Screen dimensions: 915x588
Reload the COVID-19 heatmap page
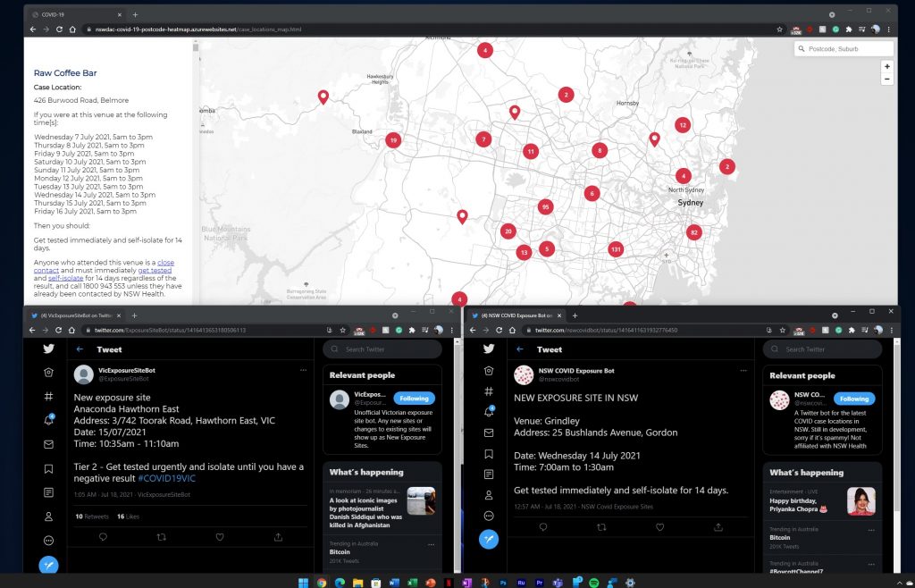[59, 29]
